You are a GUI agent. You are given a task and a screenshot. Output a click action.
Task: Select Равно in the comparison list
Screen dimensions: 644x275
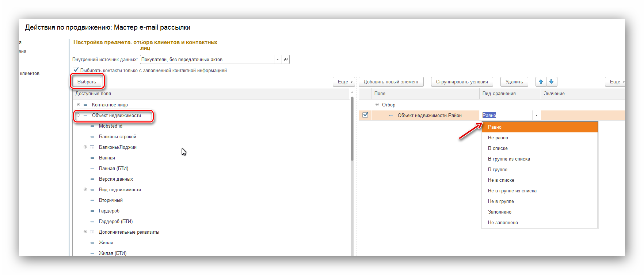[540, 127]
